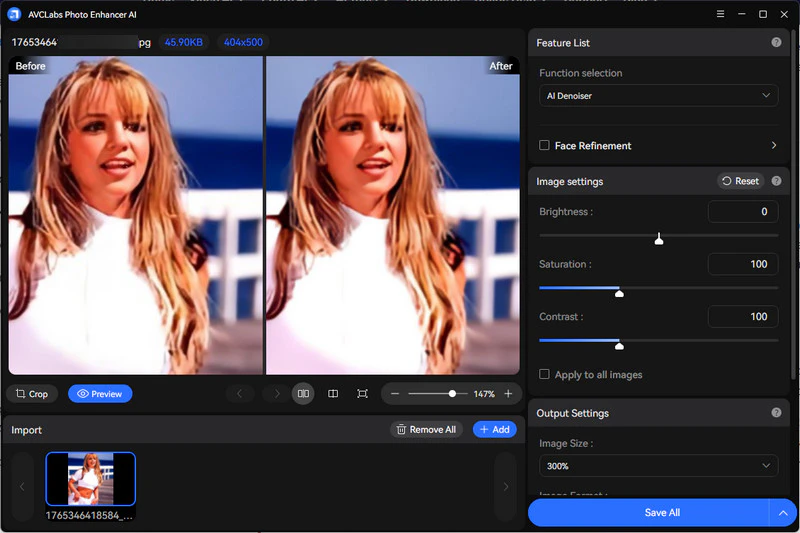800x533 pixels.
Task: Expand Face Refinement options chevron
Action: [773, 145]
